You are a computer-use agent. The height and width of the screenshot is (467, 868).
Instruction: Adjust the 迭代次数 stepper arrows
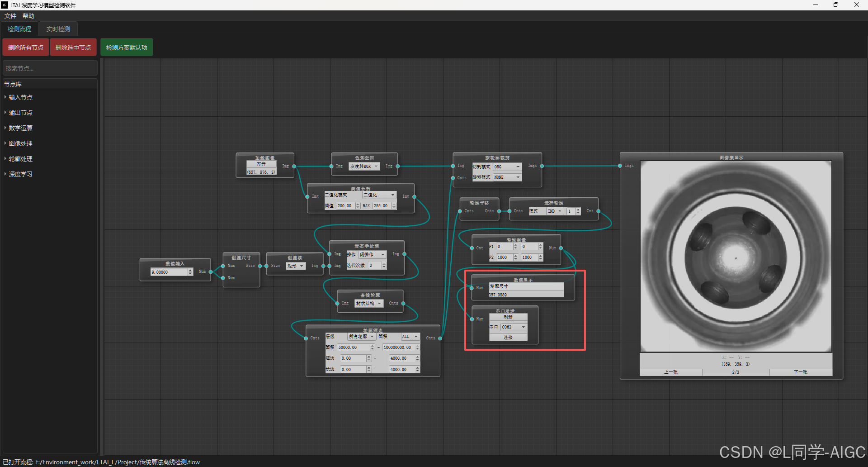(384, 266)
